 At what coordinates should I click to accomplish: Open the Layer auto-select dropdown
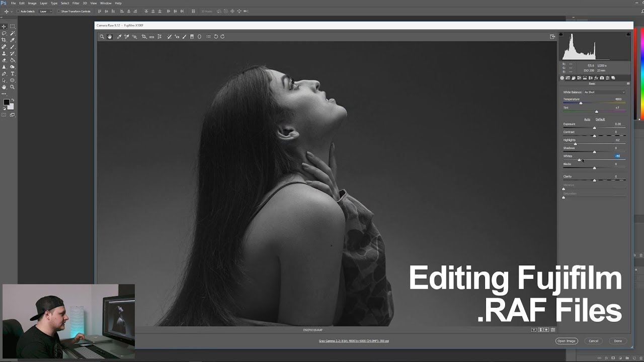(45, 11)
